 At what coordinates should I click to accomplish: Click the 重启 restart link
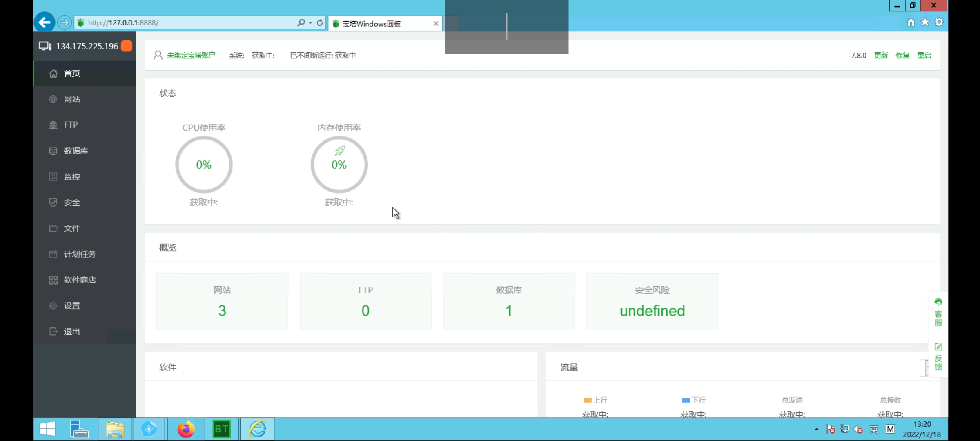click(924, 55)
